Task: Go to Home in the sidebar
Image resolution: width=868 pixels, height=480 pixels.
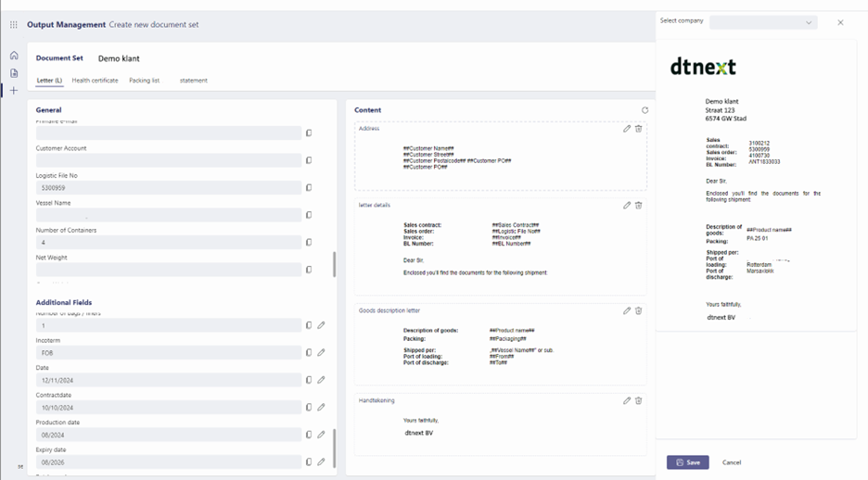Action: pyautogui.click(x=14, y=56)
